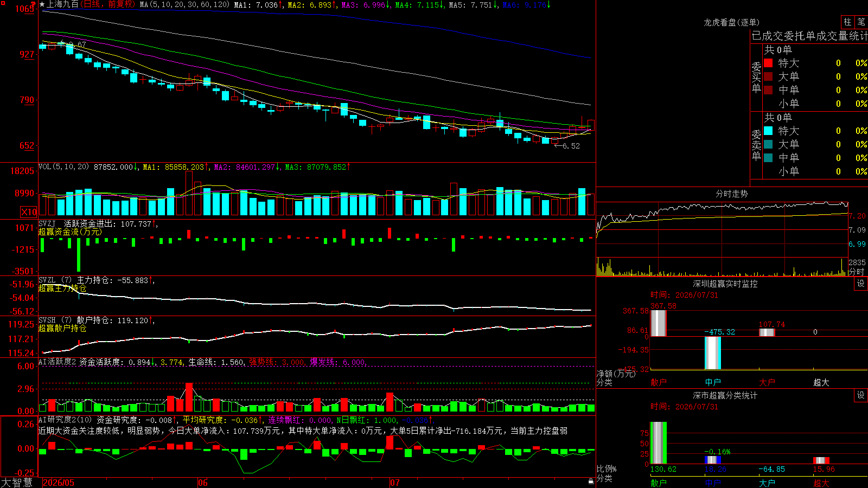Click the 已成交委托单成交量统计 header

pyautogui.click(x=809, y=36)
